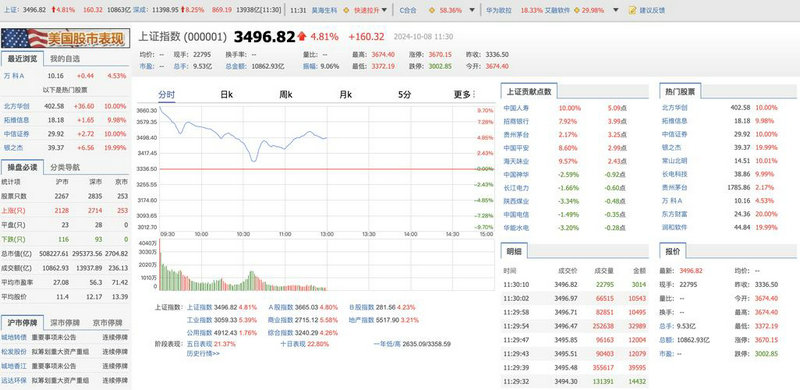Click the 11:29:54 trade detail row
Image resolution: width=800 pixels, height=390 pixels.
pyautogui.click(x=574, y=326)
